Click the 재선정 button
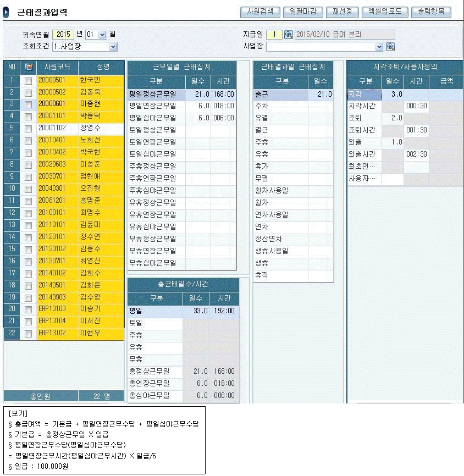The width and height of the screenshot is (464, 476). click(x=343, y=12)
